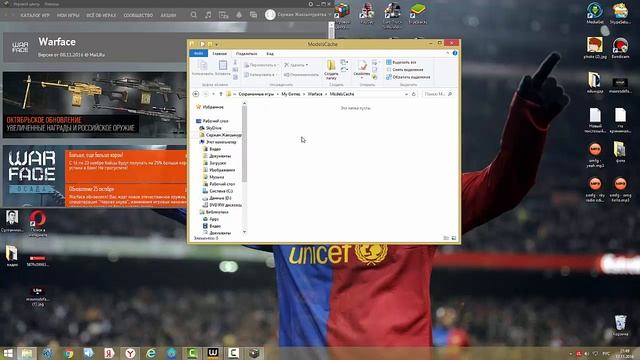Click Выделить всё in the ribbon
Image resolution: width=640 pixels, height=360 pixels.
401,62
